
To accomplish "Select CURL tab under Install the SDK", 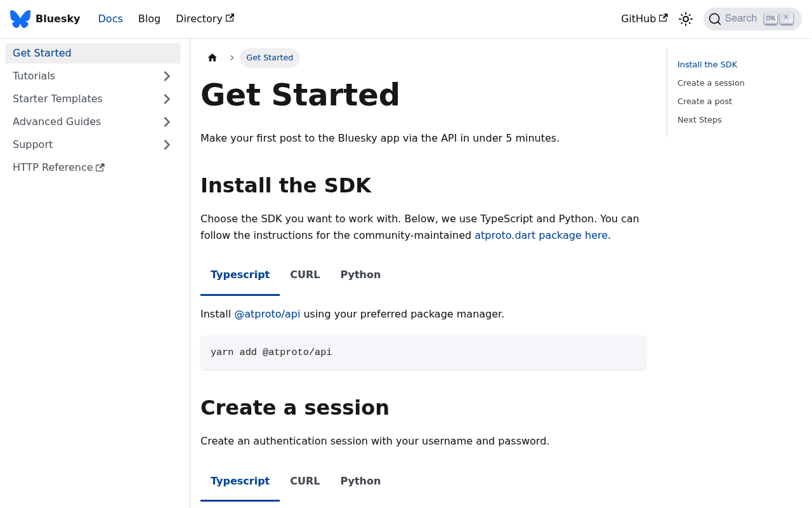I will pyautogui.click(x=305, y=275).
